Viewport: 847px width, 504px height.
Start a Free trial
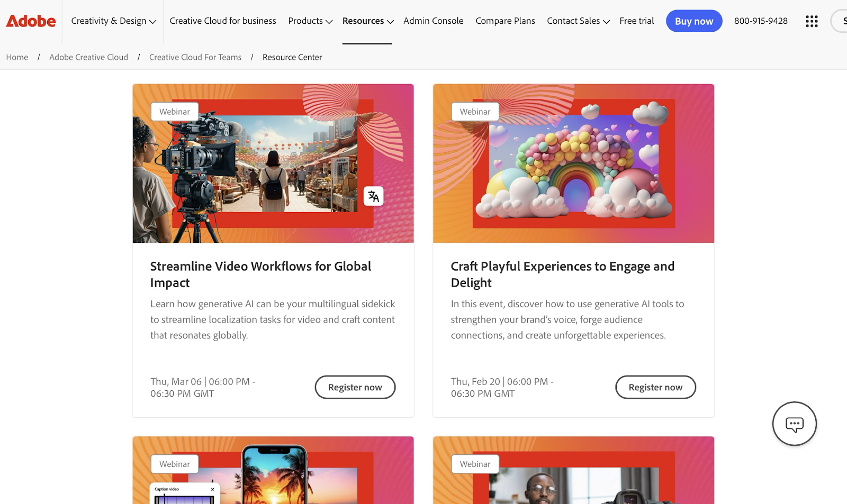click(636, 21)
